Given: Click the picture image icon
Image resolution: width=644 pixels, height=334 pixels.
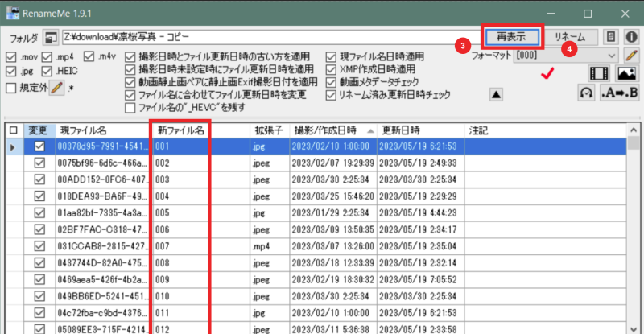Looking at the screenshot, I should (626, 73).
